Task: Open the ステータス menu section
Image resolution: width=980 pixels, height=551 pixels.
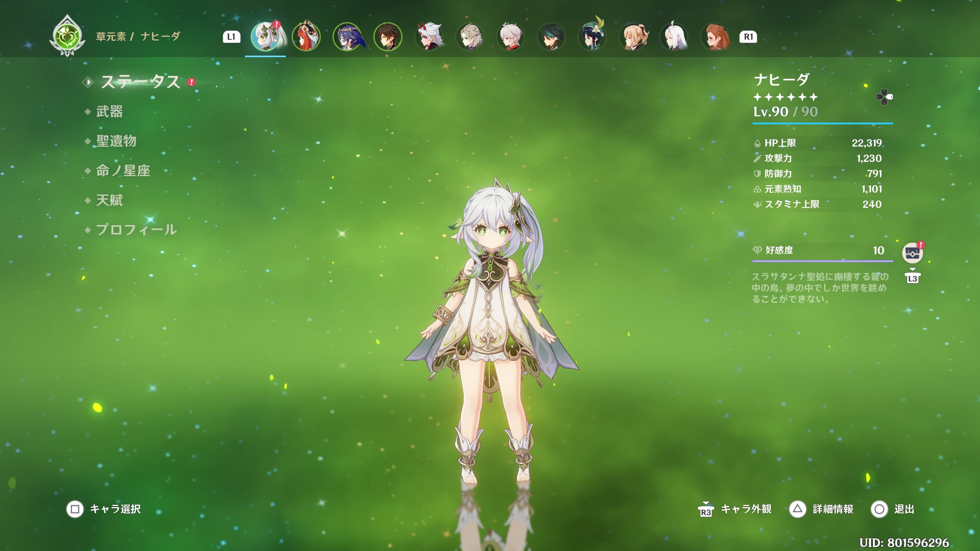Action: pyautogui.click(x=140, y=82)
